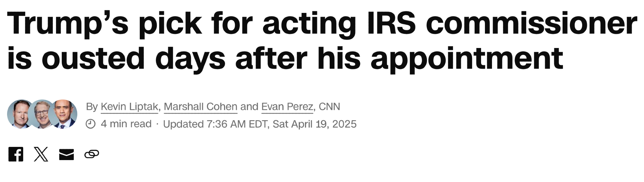Copy the article link using chain icon

coord(92,154)
